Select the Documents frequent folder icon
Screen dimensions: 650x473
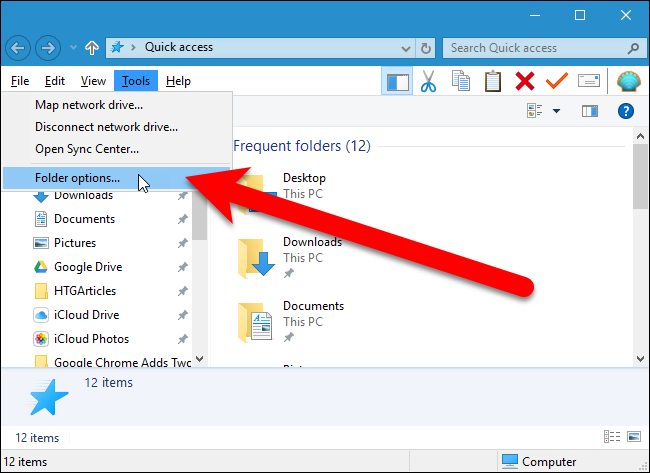255,322
